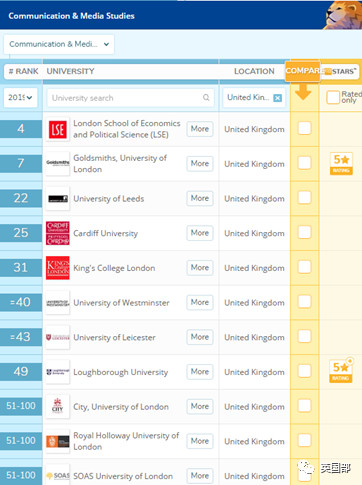Open University of Leeds link
This screenshot has width=362, height=485.
coord(109,199)
